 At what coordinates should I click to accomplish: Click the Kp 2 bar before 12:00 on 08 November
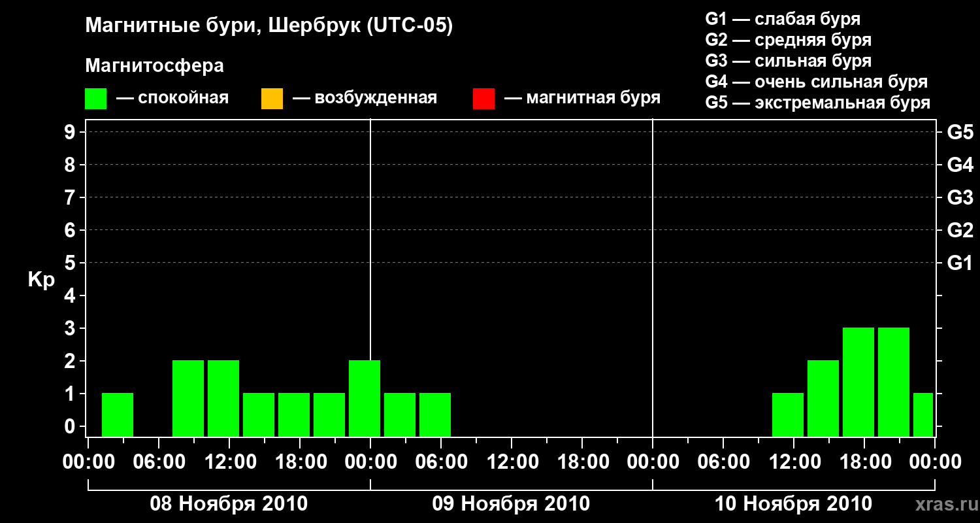click(x=188, y=398)
